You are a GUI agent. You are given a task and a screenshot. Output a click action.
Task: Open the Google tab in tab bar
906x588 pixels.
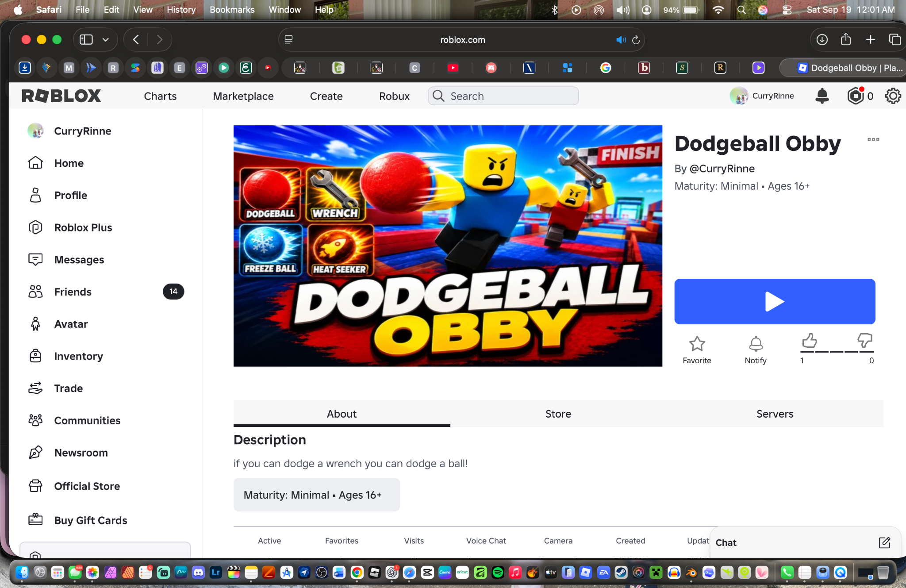pyautogui.click(x=606, y=68)
